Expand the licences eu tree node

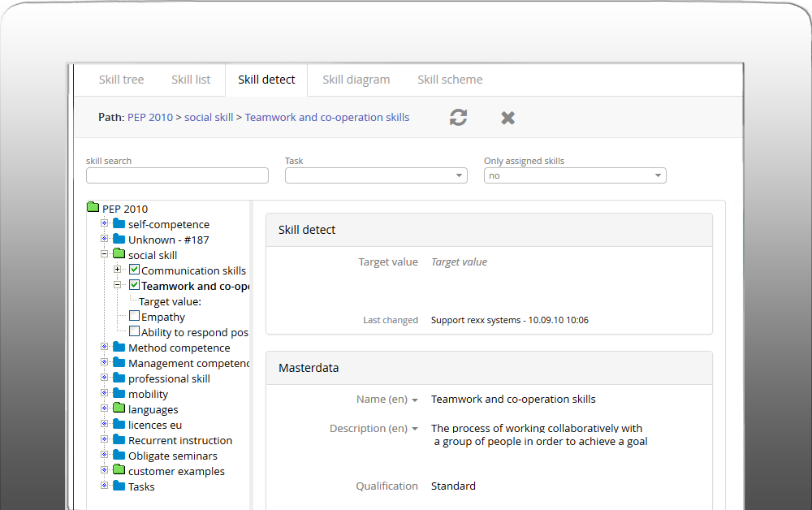pyautogui.click(x=104, y=424)
